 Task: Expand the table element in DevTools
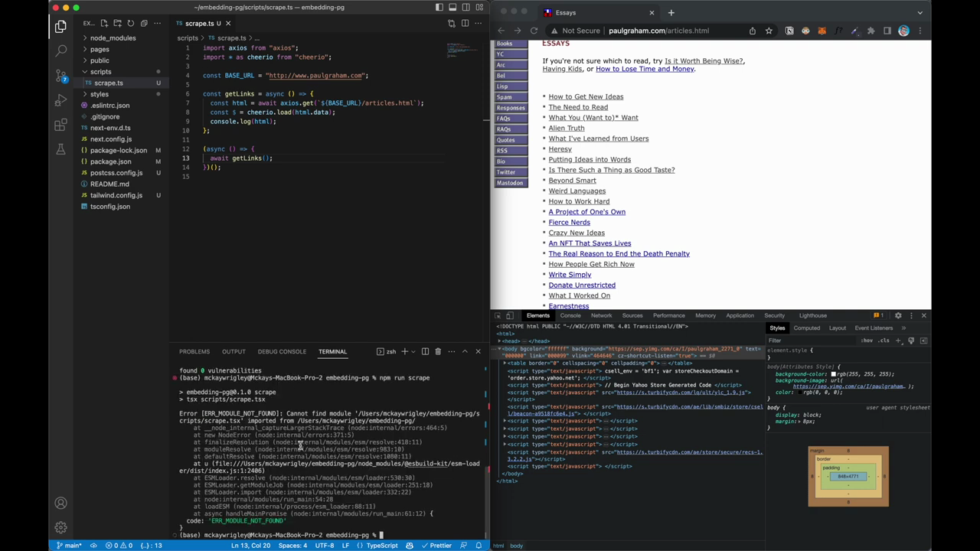coord(506,364)
